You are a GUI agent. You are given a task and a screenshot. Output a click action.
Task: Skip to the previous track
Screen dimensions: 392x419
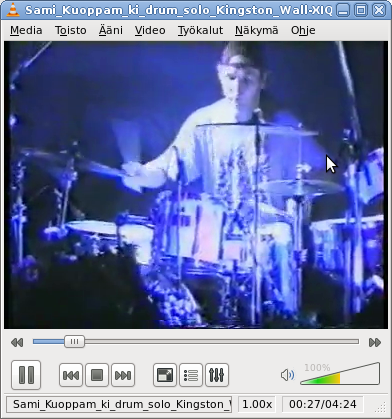pyautogui.click(x=71, y=375)
